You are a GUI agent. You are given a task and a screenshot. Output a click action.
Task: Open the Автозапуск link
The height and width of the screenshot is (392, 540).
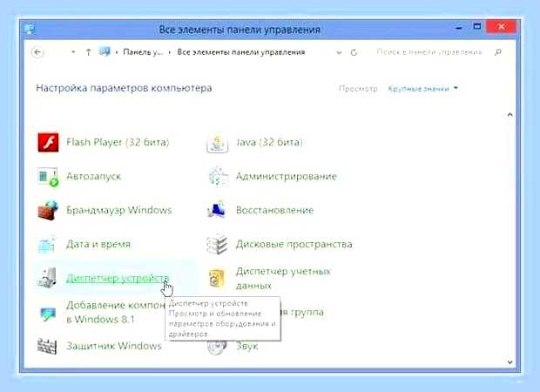point(94,176)
